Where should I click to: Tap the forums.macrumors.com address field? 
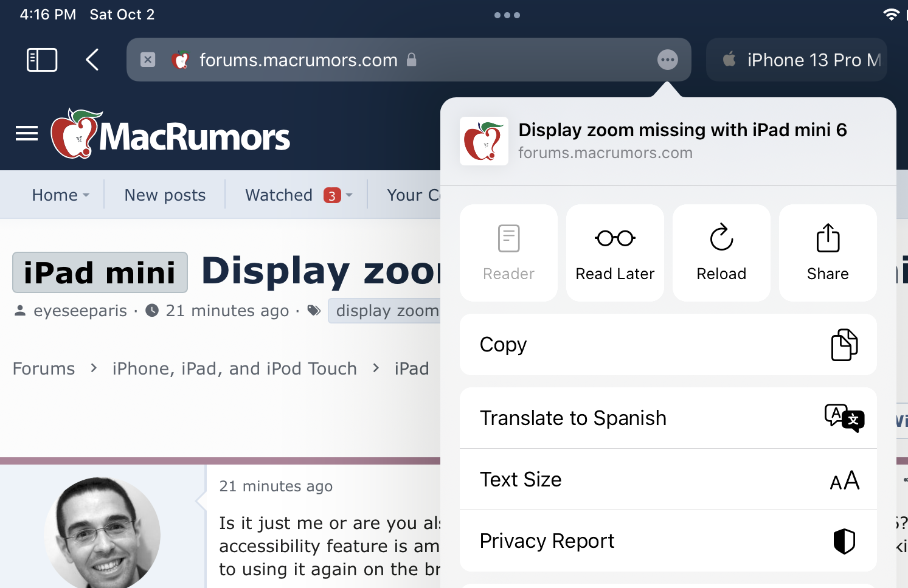[409, 60]
